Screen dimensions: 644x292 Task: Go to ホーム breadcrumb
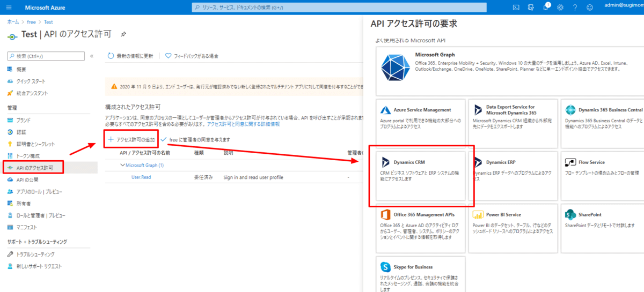point(13,22)
